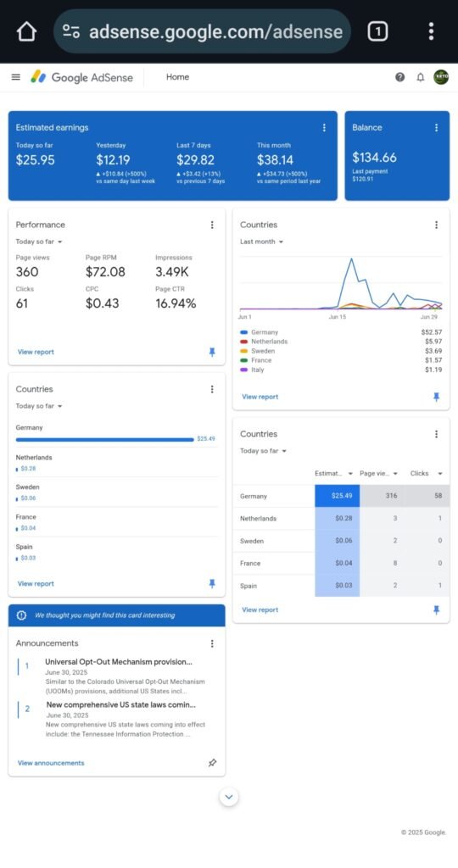Click the Last payment $120.91 text
Screen dimensions: 458x868
[370, 175]
